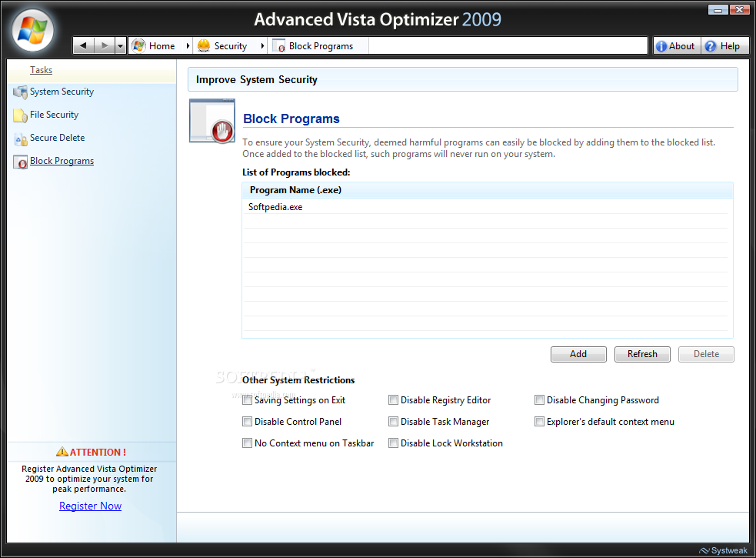Screen dimensions: 756x558
Task: Click the Systweak logo in status bar
Action: 723,550
